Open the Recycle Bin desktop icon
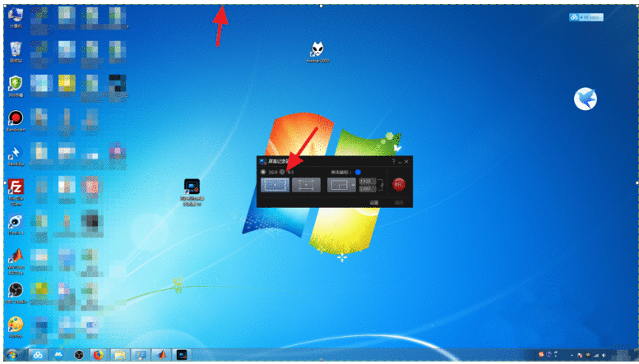 click(15, 51)
